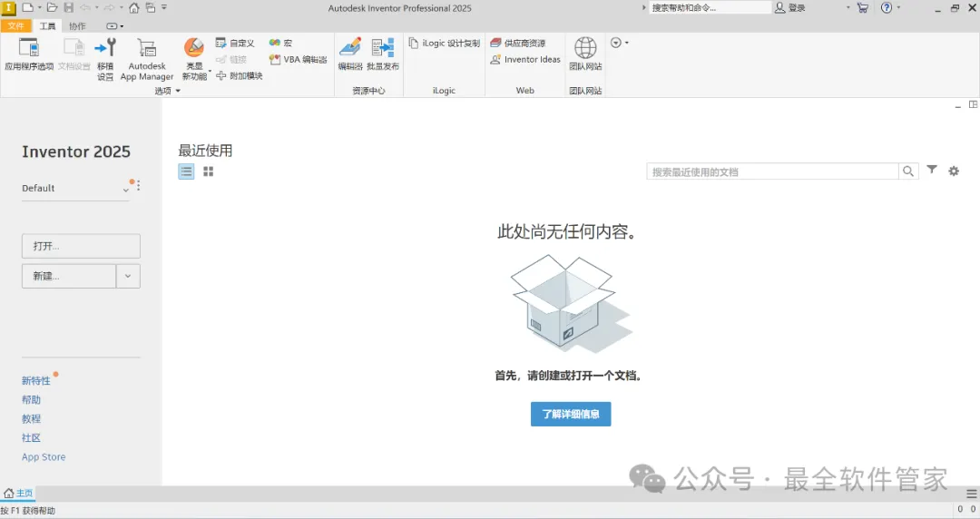This screenshot has width=980, height=519.
Task: Open the App Store link
Action: [44, 457]
